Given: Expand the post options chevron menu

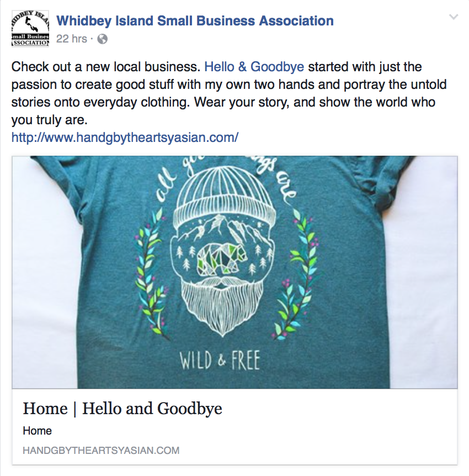Looking at the screenshot, I should tap(454, 17).
